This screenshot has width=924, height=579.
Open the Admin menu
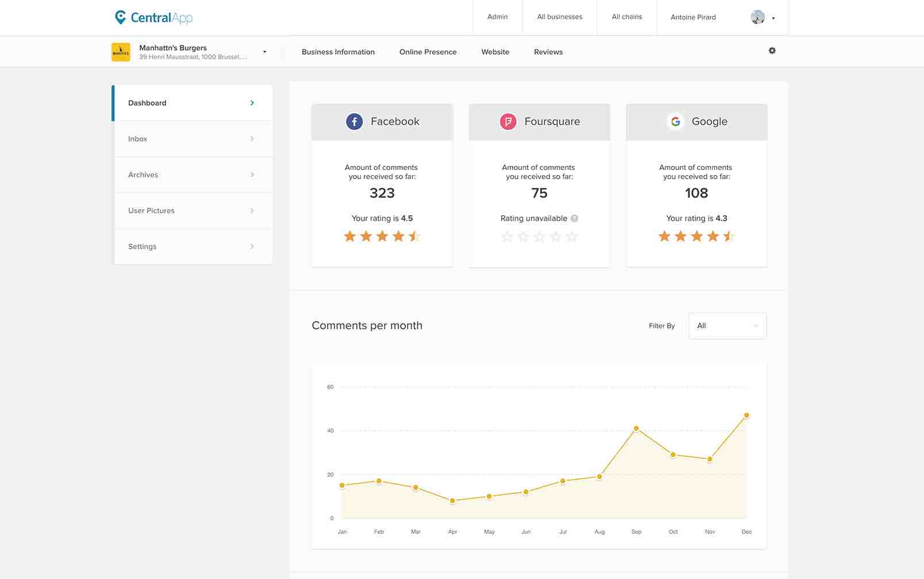(x=498, y=17)
